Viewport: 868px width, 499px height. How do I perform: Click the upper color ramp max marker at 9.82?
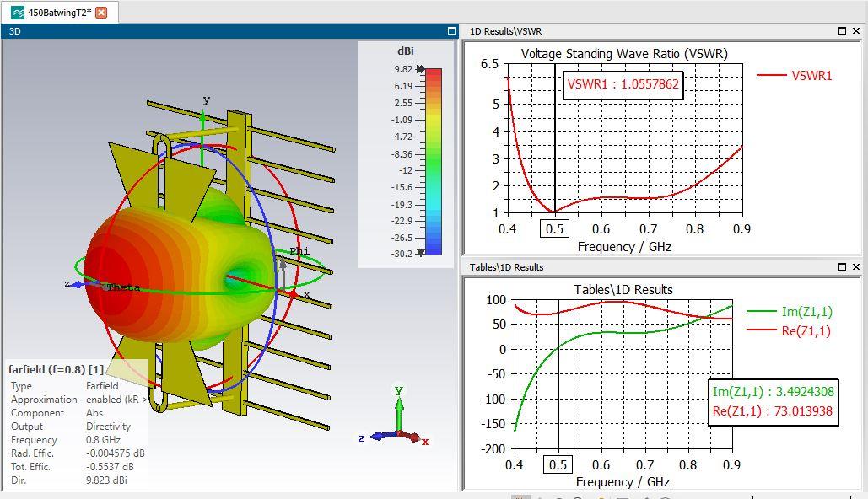[x=421, y=69]
